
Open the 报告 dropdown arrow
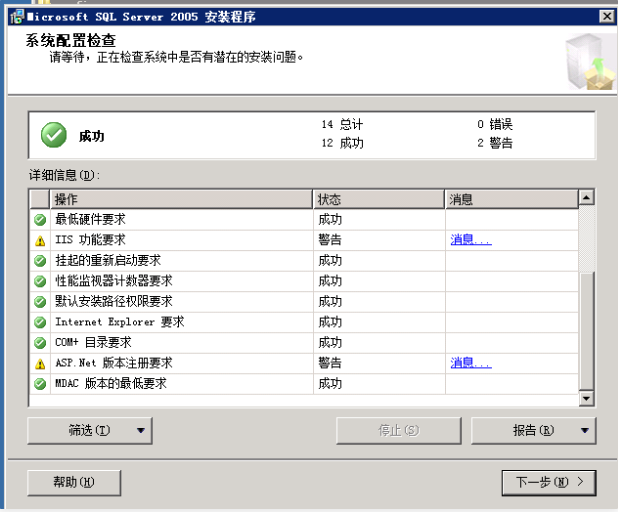point(583,431)
